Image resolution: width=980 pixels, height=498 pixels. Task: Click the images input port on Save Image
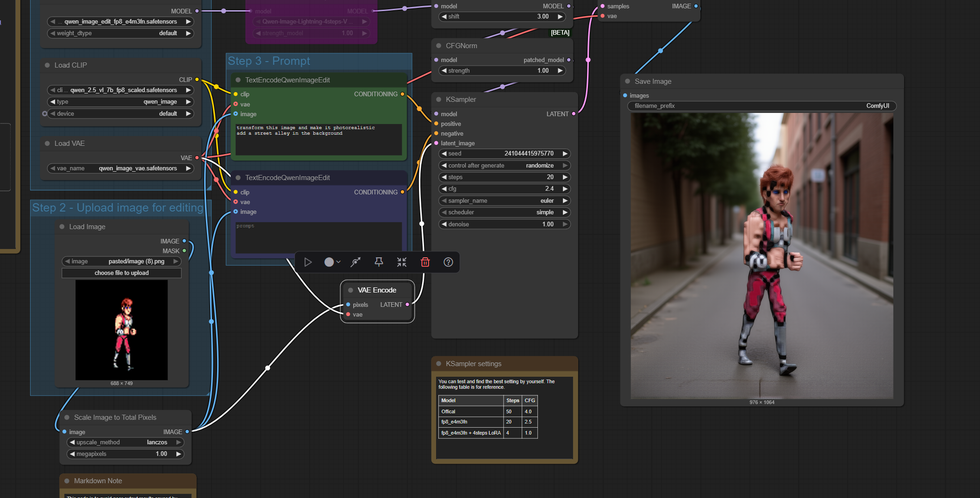click(625, 96)
